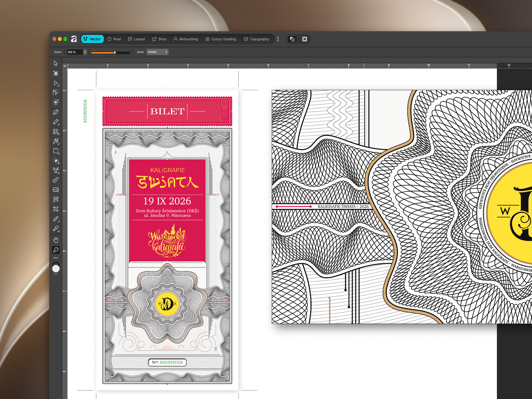
Task: Select the Vector Crop tool
Action: tap(56, 209)
